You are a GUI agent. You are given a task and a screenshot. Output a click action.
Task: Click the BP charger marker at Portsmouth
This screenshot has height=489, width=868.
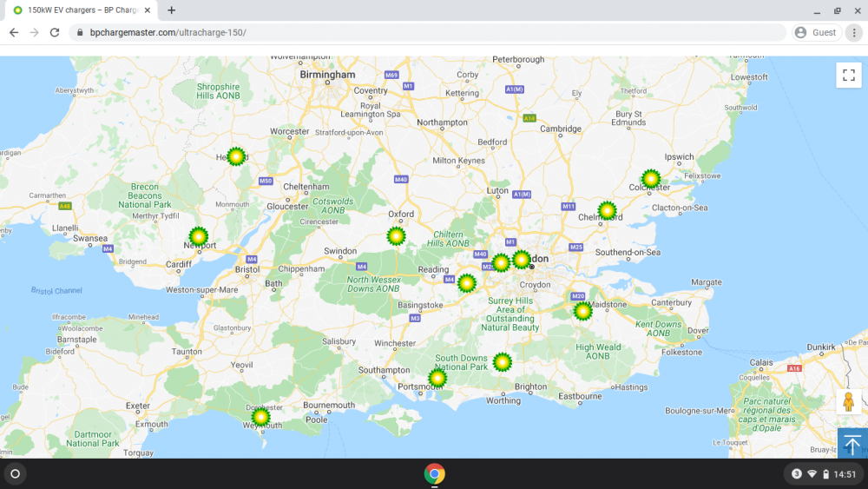click(437, 378)
